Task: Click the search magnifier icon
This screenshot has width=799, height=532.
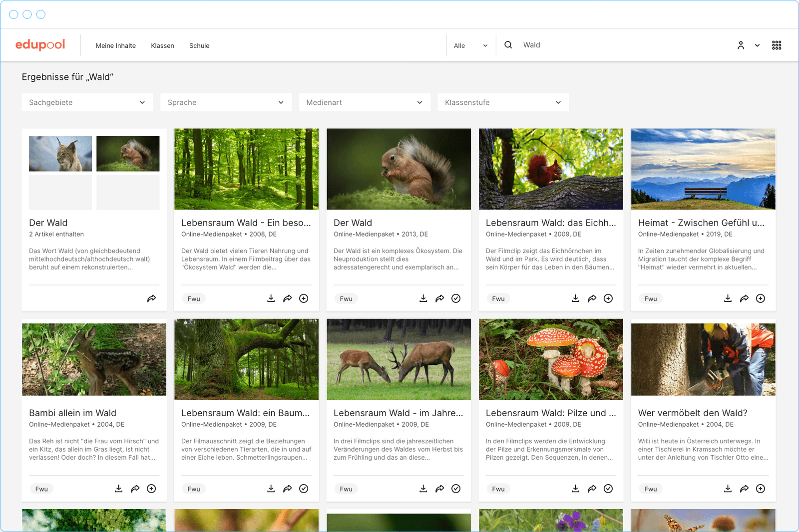Action: [508, 45]
